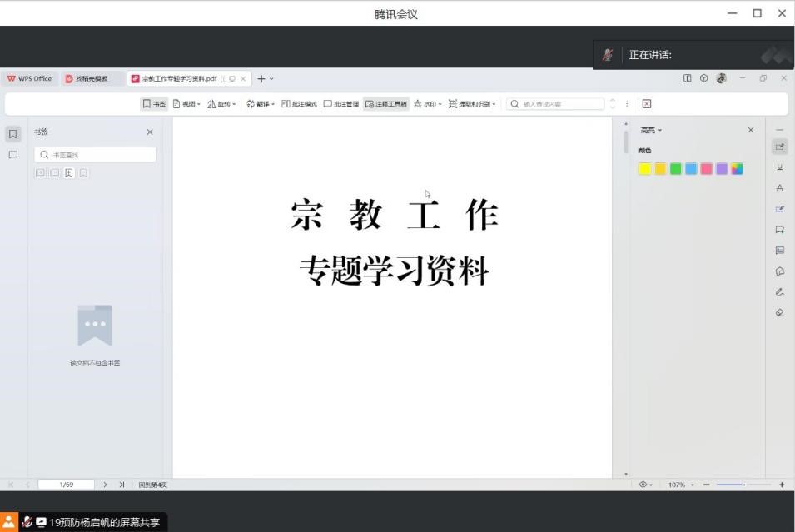Toggle the 注释工具箱 toolbox button
795x532 pixels.
click(386, 104)
